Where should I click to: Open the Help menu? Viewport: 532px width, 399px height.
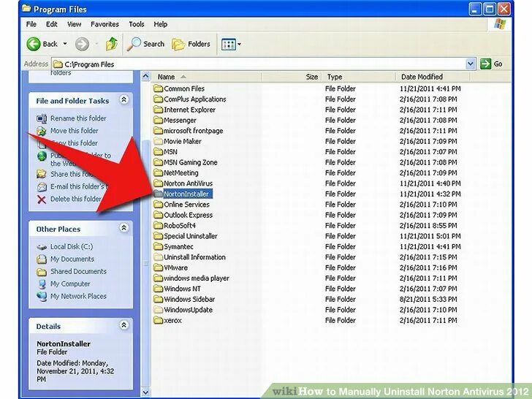point(160,24)
